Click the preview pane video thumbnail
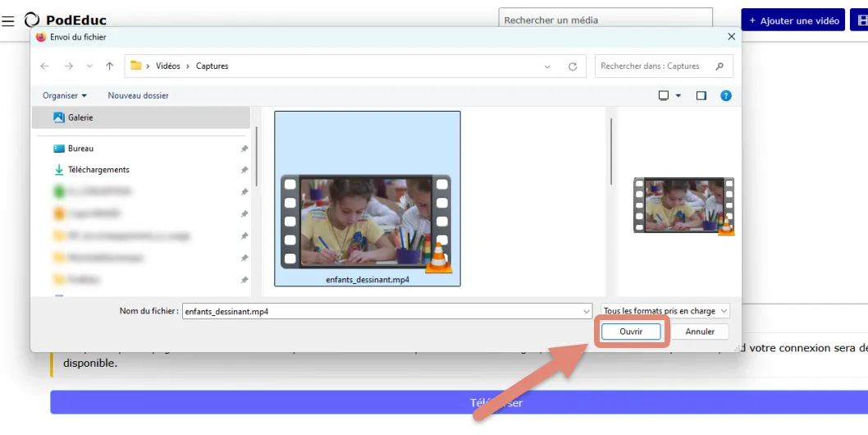868x435 pixels. (x=684, y=205)
